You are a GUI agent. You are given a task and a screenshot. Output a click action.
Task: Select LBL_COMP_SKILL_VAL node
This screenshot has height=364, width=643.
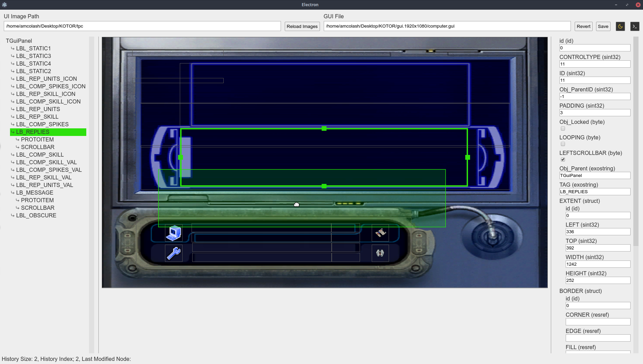[47, 162]
